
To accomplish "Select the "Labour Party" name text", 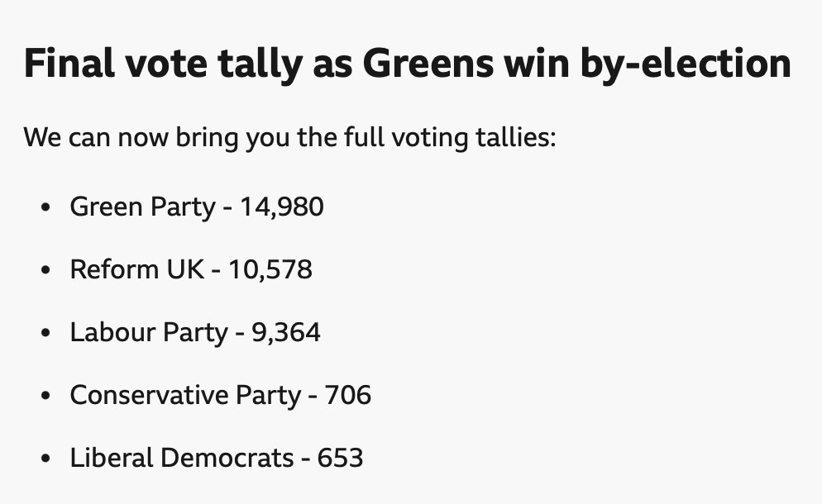I will coord(148,332).
